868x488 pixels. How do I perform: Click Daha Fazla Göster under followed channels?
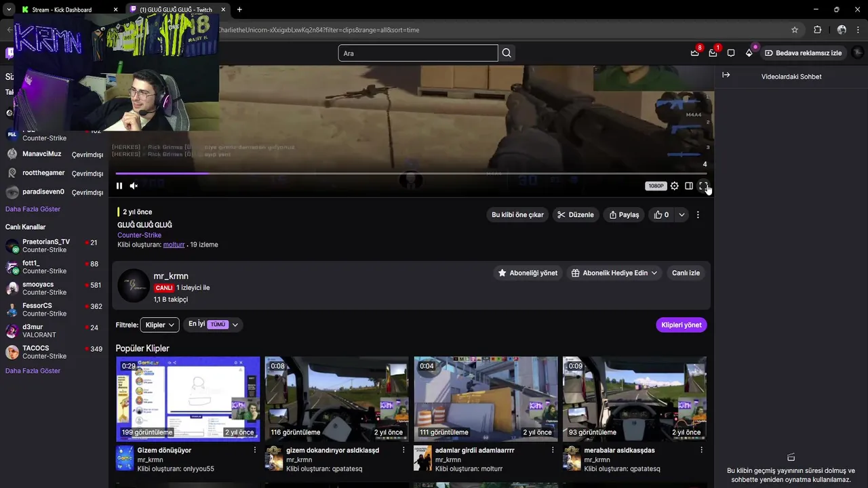coord(33,209)
